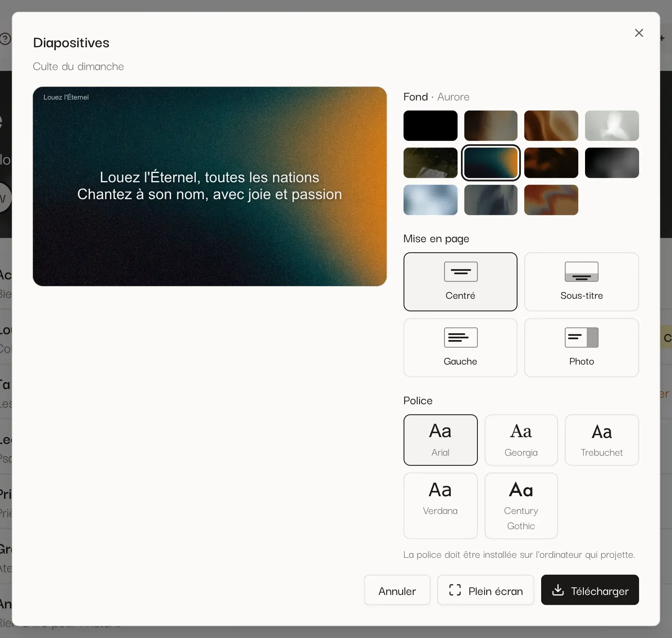Choose the Trebuchet font option
Image resolution: width=672 pixels, height=638 pixels.
602,440
